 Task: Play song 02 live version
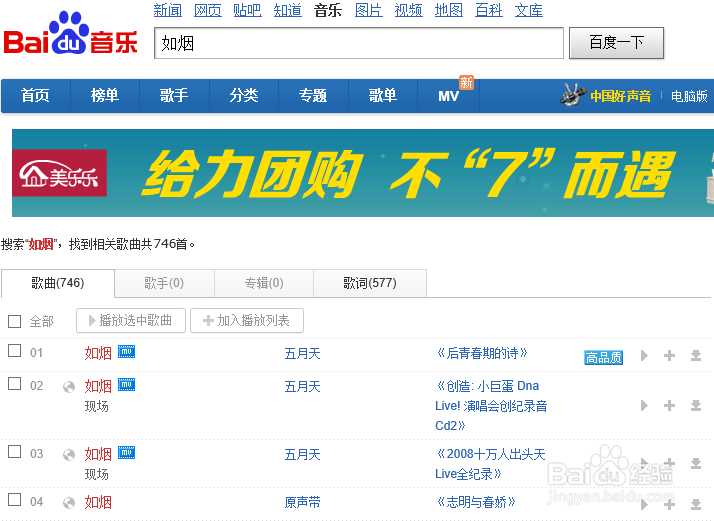point(644,406)
